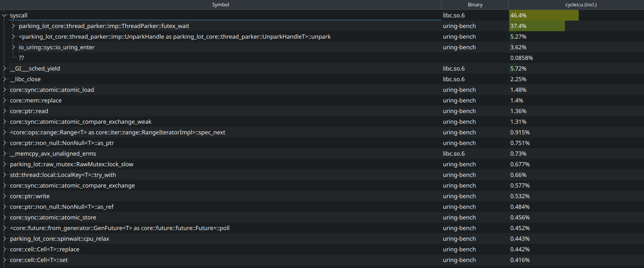Click the 0.452% cycles value
Screen dimensions: 644x268
coord(520,228)
